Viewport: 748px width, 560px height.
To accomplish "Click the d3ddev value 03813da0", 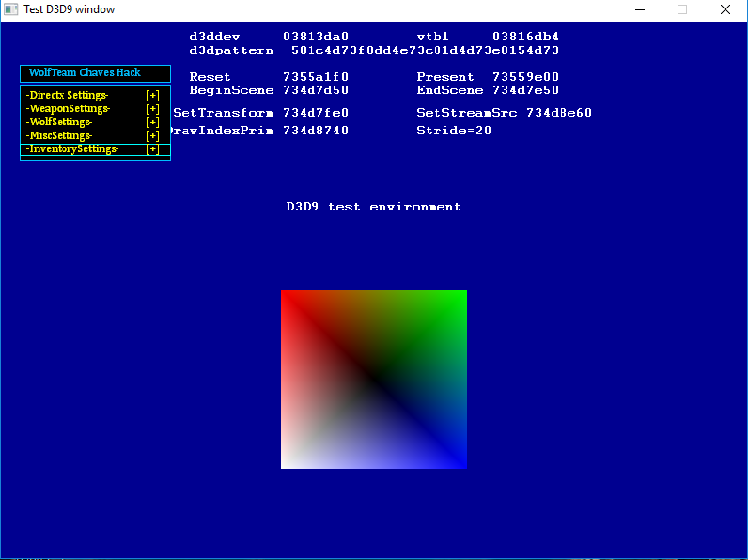I will (316, 37).
